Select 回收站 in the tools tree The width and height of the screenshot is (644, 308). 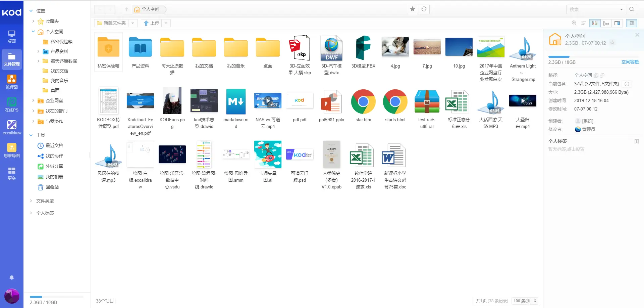tap(52, 187)
